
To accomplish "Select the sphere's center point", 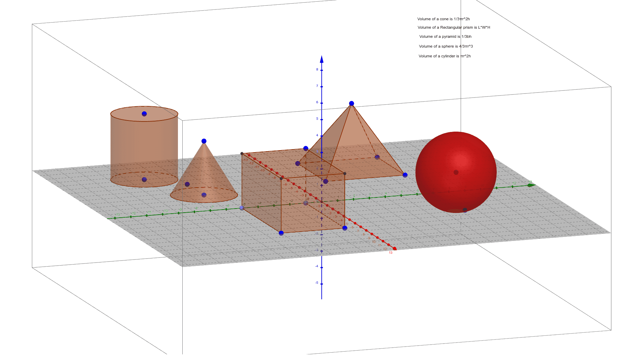I will coord(456,172).
